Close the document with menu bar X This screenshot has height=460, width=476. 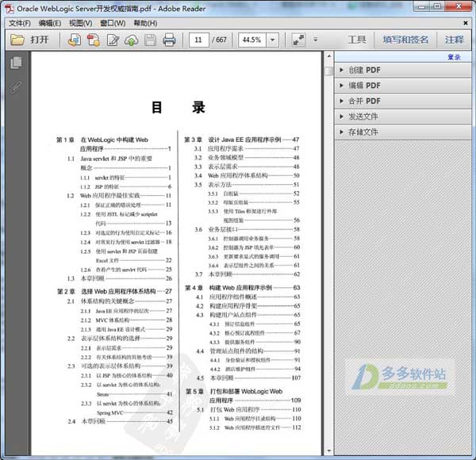[x=466, y=23]
